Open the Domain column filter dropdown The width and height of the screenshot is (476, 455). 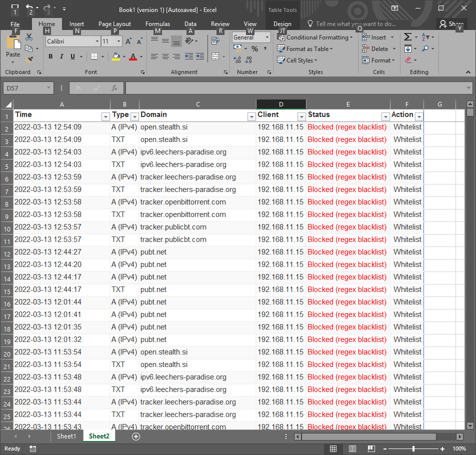click(x=251, y=116)
